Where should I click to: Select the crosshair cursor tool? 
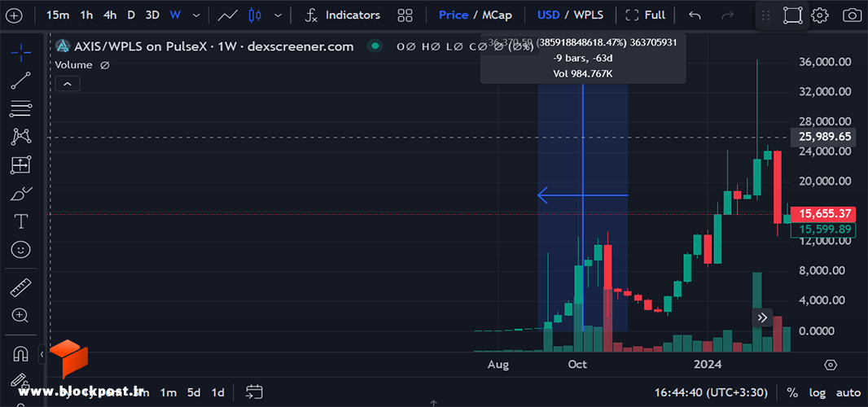point(20,54)
